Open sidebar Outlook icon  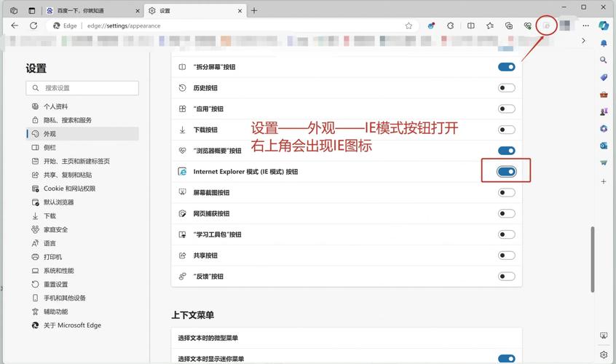pos(604,146)
